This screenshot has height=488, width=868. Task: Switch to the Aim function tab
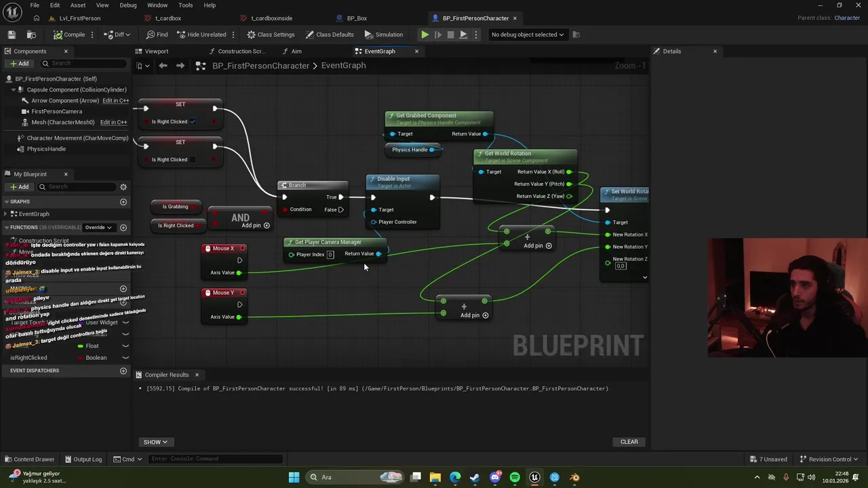point(296,52)
